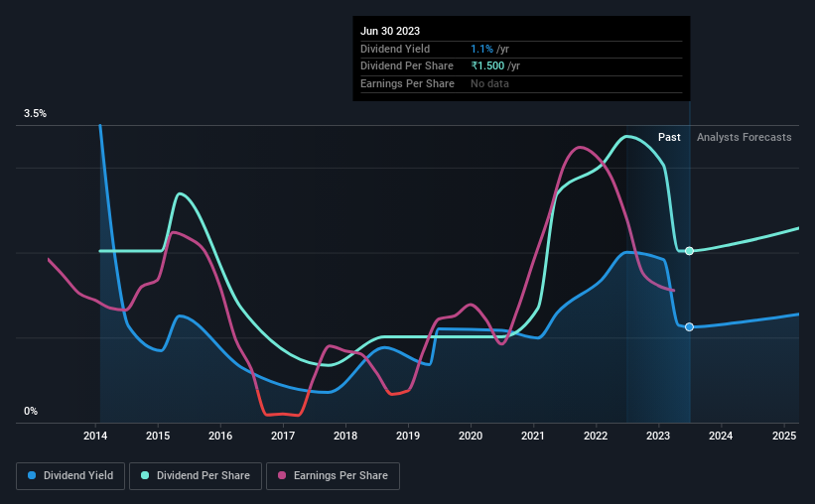Toggle the Earnings Per Share legend button
815x504 pixels.
pos(333,476)
